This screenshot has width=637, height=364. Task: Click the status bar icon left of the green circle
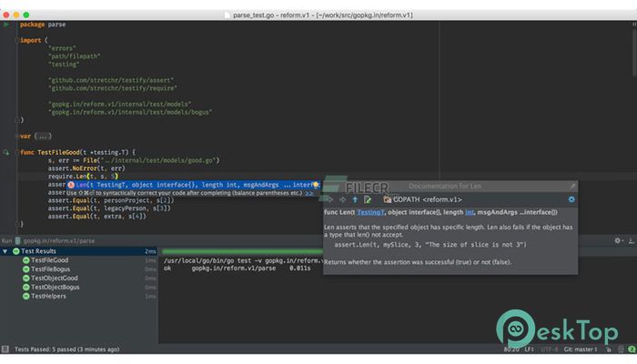(621, 349)
